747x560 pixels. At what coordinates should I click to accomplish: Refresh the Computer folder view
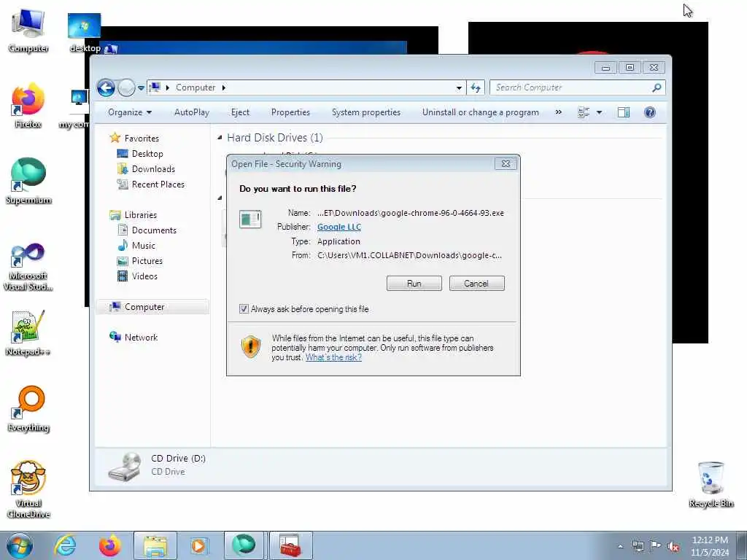pyautogui.click(x=476, y=87)
